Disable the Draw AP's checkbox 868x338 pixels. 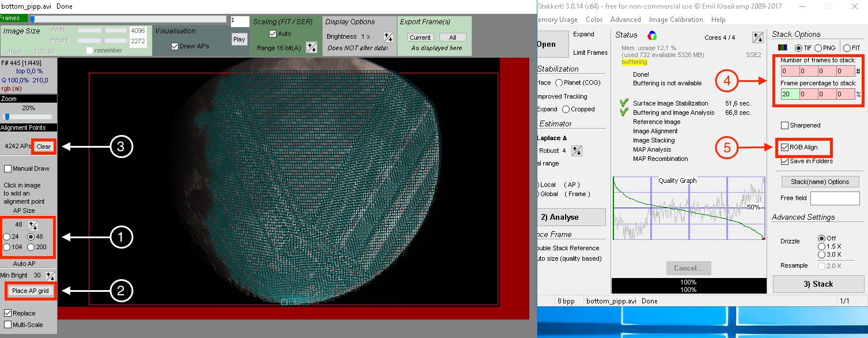(175, 47)
